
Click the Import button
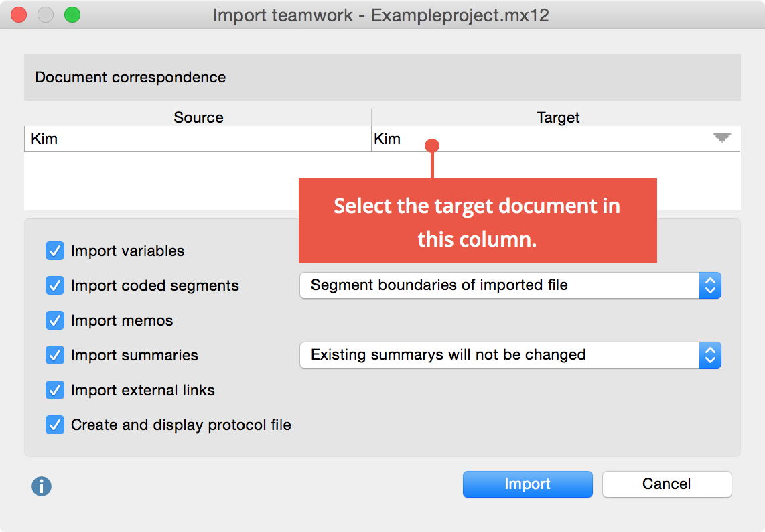(527, 484)
